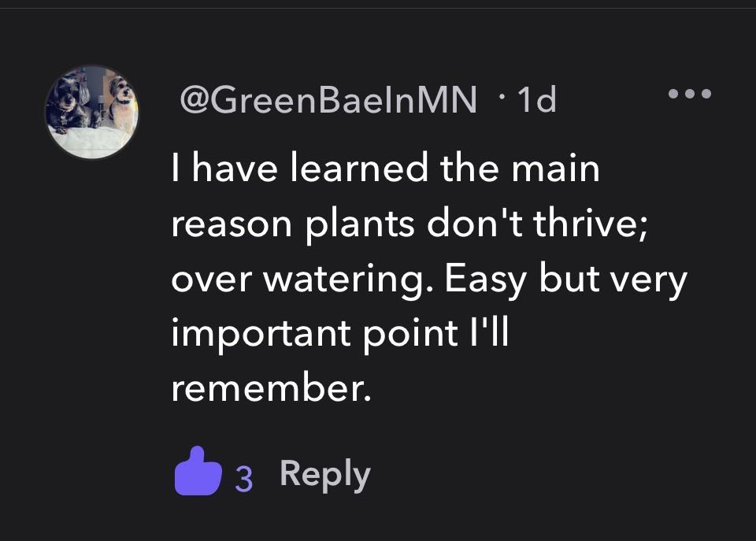This screenshot has width=756, height=541.
Task: Click the "1d" comment timestamp
Action: click(x=536, y=100)
